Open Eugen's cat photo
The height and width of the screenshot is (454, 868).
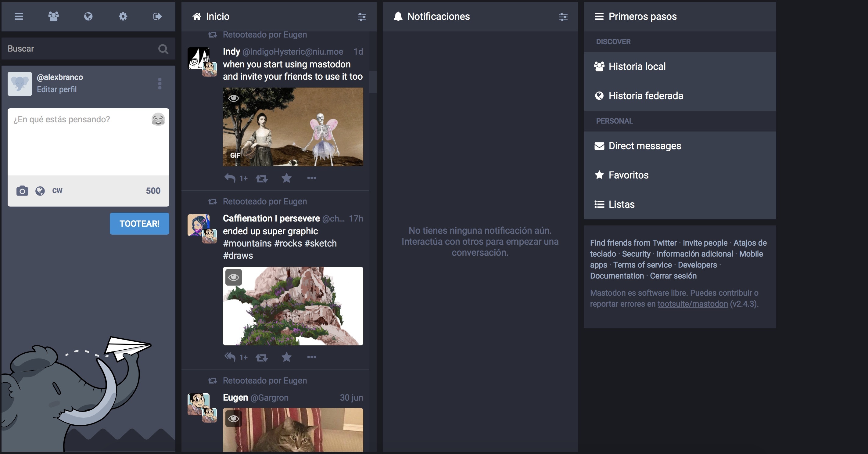pos(293,430)
